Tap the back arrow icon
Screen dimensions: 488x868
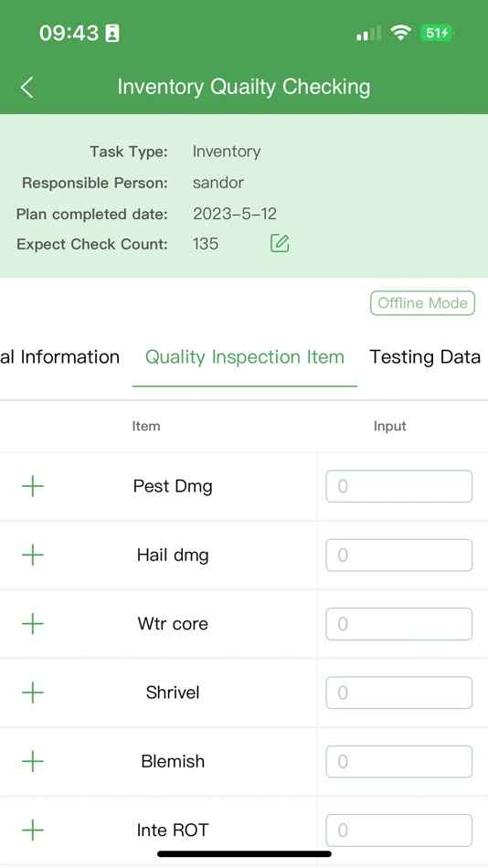(x=27, y=88)
